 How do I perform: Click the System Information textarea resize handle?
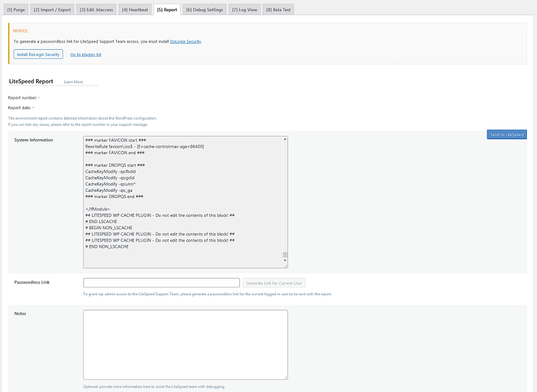pyautogui.click(x=286, y=266)
